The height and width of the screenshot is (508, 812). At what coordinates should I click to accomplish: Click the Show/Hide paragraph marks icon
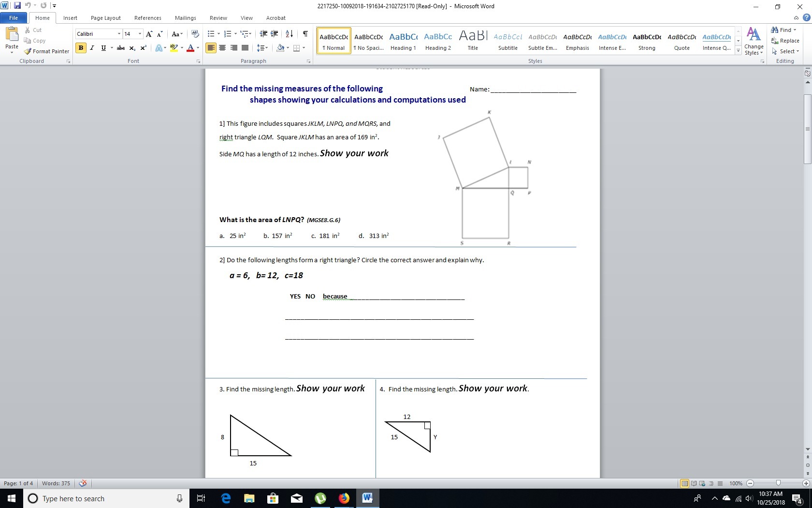click(x=305, y=34)
